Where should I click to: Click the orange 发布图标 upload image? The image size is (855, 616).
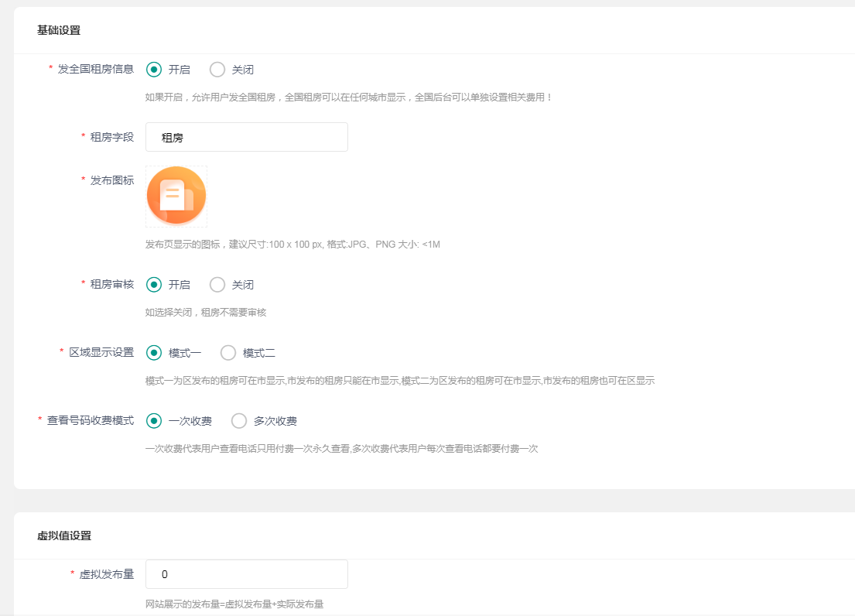point(176,196)
